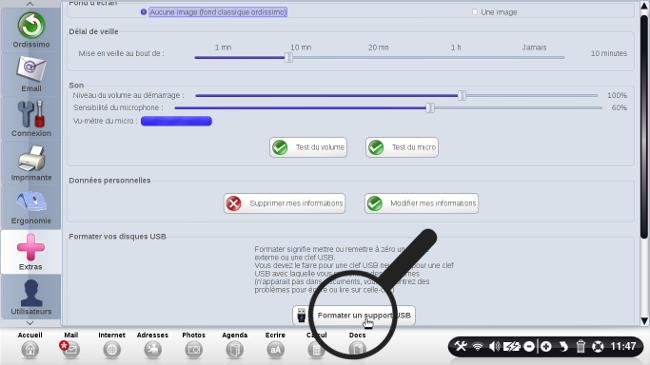Click the wifi icon in tray
Viewport: 650px width, 365px height.
tap(478, 346)
